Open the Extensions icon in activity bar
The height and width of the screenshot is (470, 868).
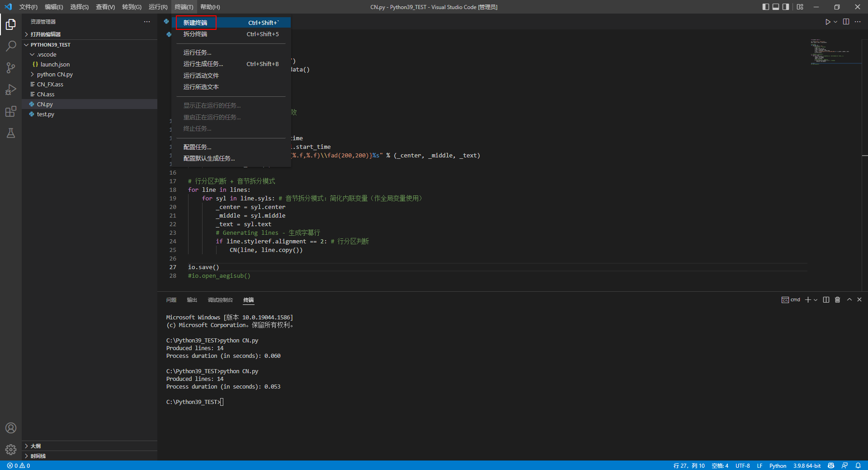click(x=11, y=111)
